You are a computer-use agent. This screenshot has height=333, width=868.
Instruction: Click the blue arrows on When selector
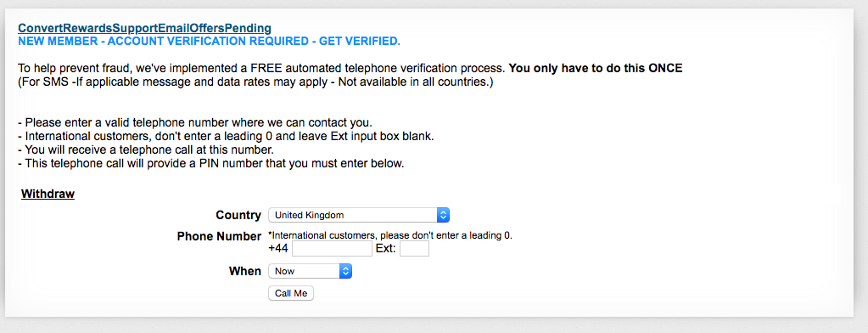[345, 272]
